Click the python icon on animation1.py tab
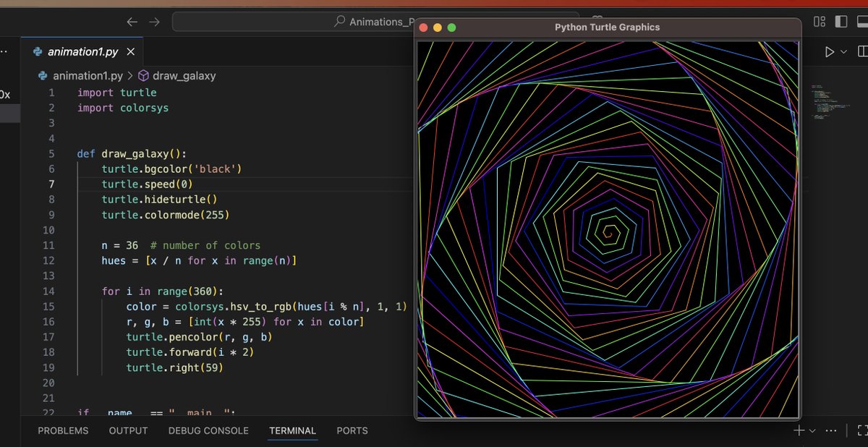 pyautogui.click(x=37, y=52)
